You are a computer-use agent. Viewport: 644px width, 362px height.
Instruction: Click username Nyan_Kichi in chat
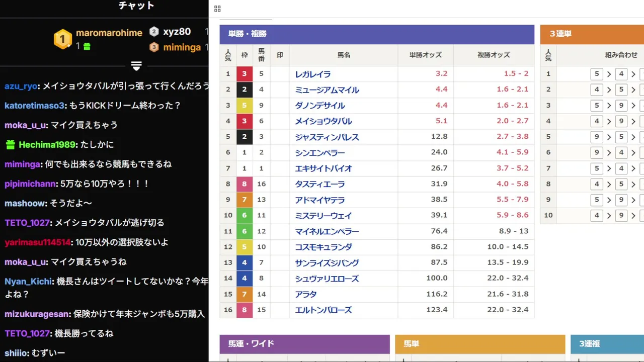(28, 282)
